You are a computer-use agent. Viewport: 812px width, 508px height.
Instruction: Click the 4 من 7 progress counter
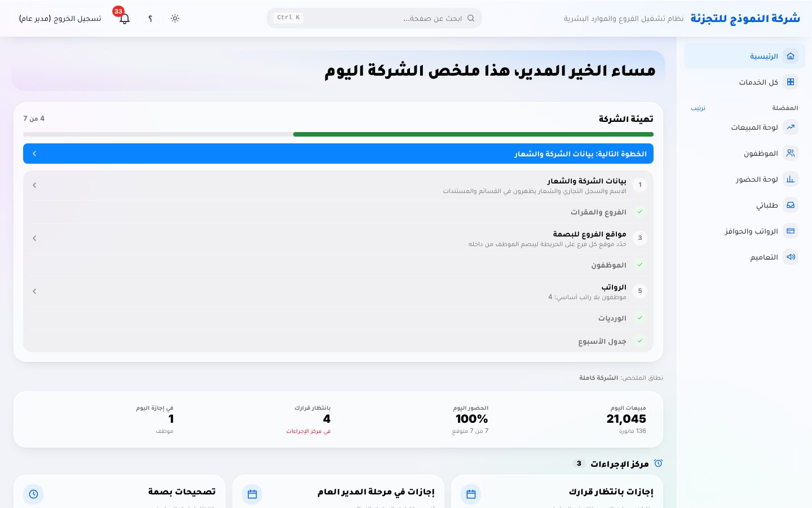[34, 119]
